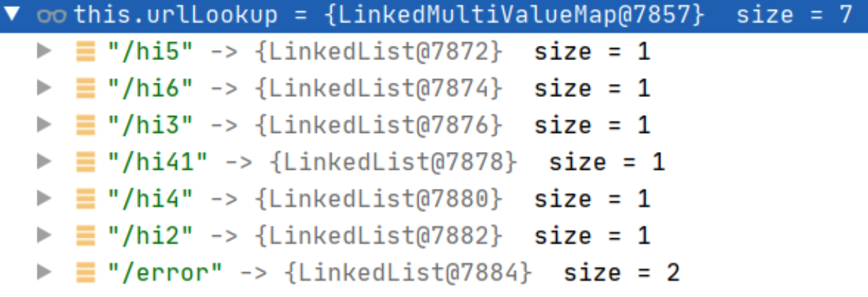868x297 pixels.
Task: Click the field icon next to "/hi2"
Action: (x=86, y=235)
